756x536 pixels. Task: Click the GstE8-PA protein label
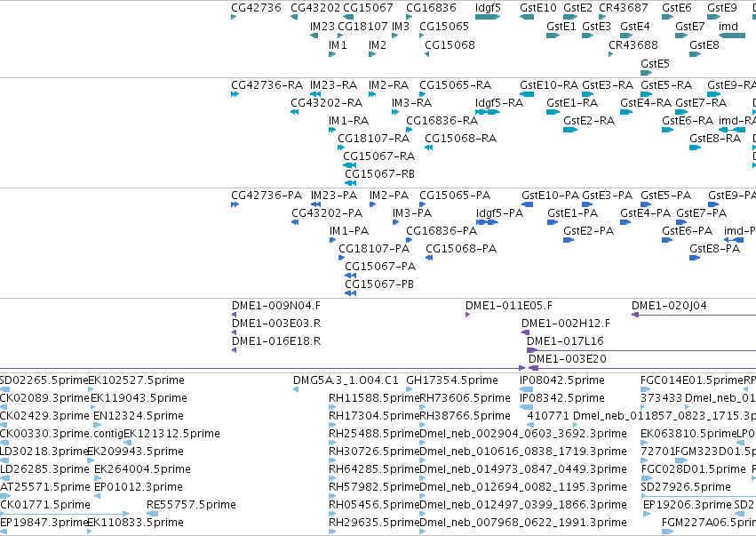[x=715, y=249]
